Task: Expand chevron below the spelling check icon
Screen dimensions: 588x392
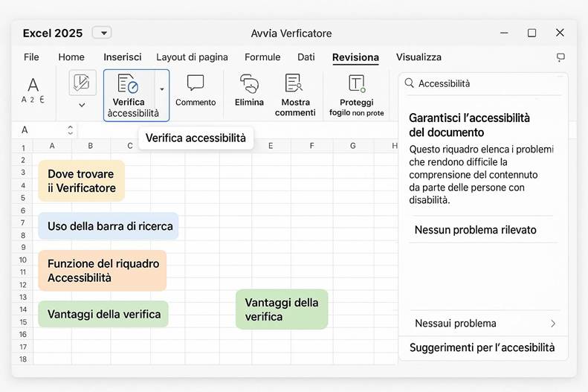Action: click(82, 105)
